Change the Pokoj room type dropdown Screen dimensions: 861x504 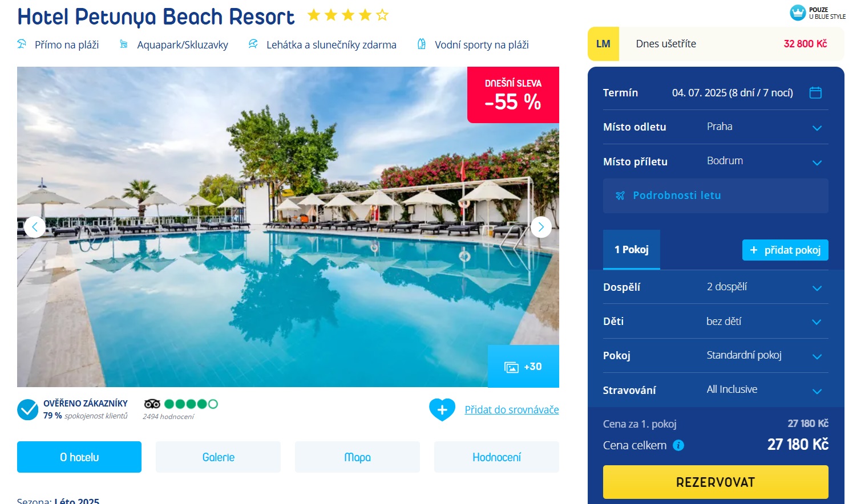pos(716,355)
